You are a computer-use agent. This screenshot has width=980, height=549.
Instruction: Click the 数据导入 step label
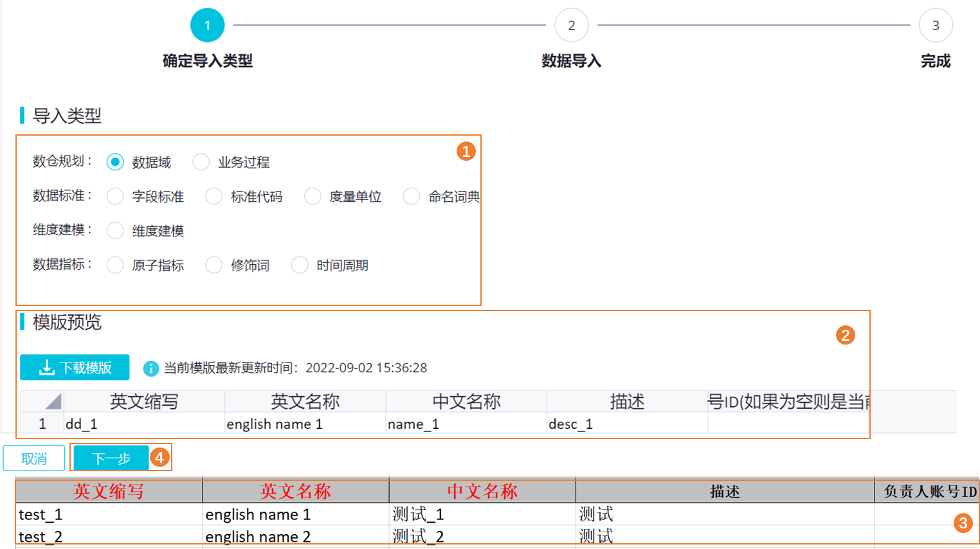pyautogui.click(x=571, y=61)
